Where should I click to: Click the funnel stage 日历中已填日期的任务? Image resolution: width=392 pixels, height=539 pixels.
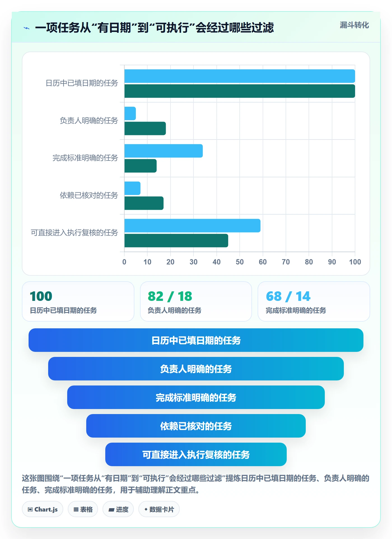click(x=196, y=340)
